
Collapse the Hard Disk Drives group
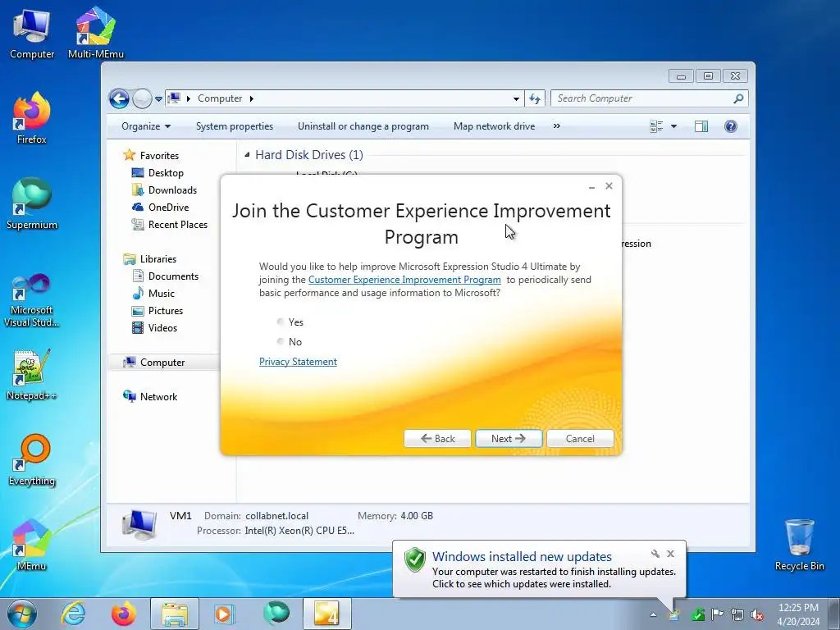(247, 155)
